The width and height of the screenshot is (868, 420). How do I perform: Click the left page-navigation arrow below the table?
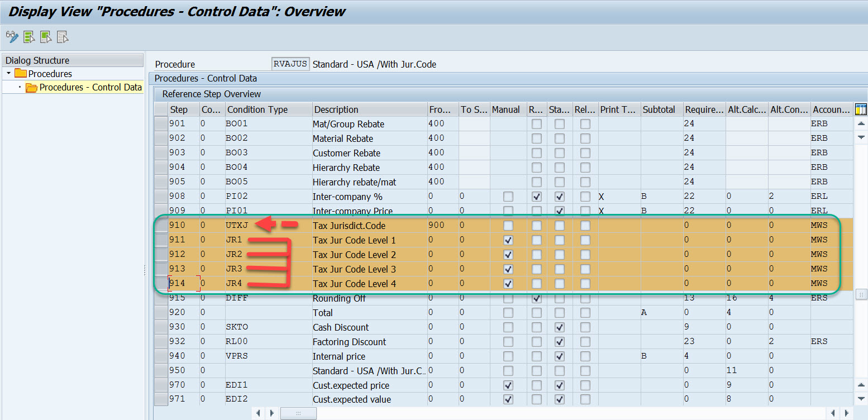(x=258, y=413)
